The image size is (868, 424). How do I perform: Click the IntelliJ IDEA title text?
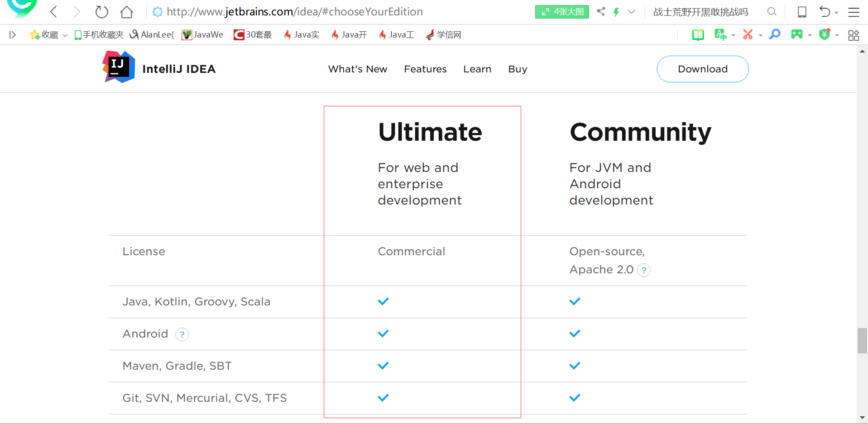click(179, 69)
